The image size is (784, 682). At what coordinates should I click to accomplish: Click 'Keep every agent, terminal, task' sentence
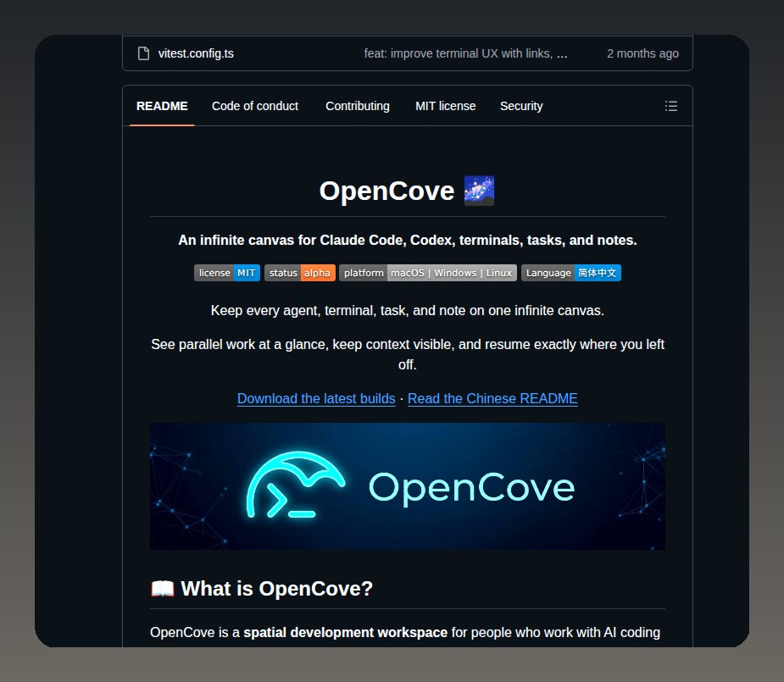(x=408, y=310)
